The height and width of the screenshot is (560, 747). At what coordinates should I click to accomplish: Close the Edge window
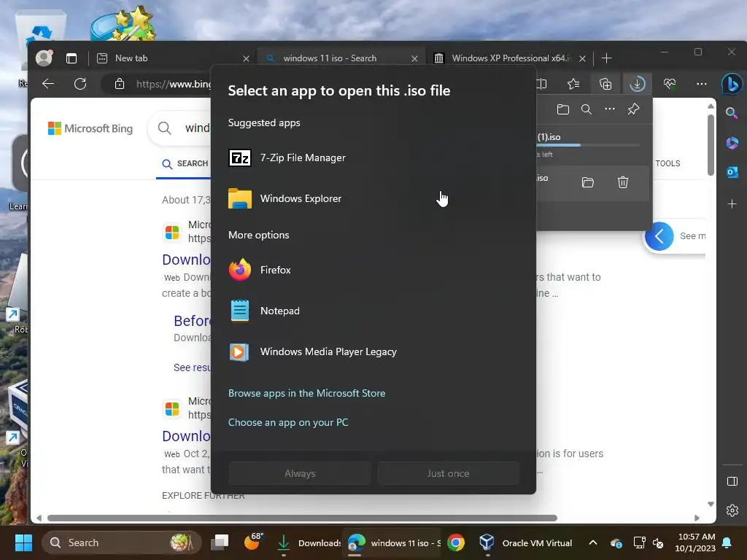point(731,52)
